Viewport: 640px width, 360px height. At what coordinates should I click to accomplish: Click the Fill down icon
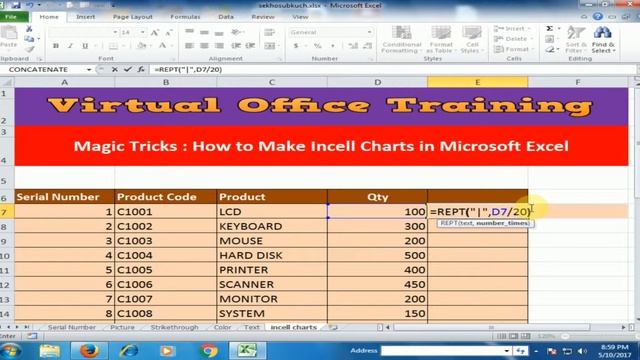(550, 39)
